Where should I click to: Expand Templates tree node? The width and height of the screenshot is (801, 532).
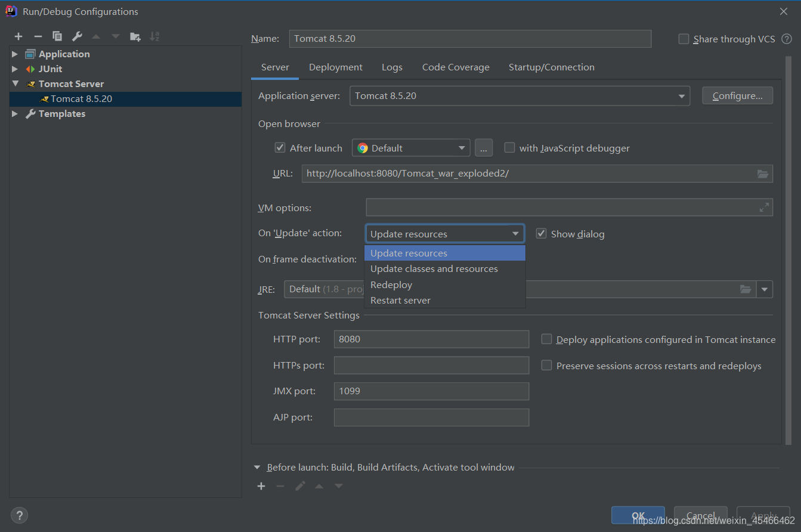(15, 113)
